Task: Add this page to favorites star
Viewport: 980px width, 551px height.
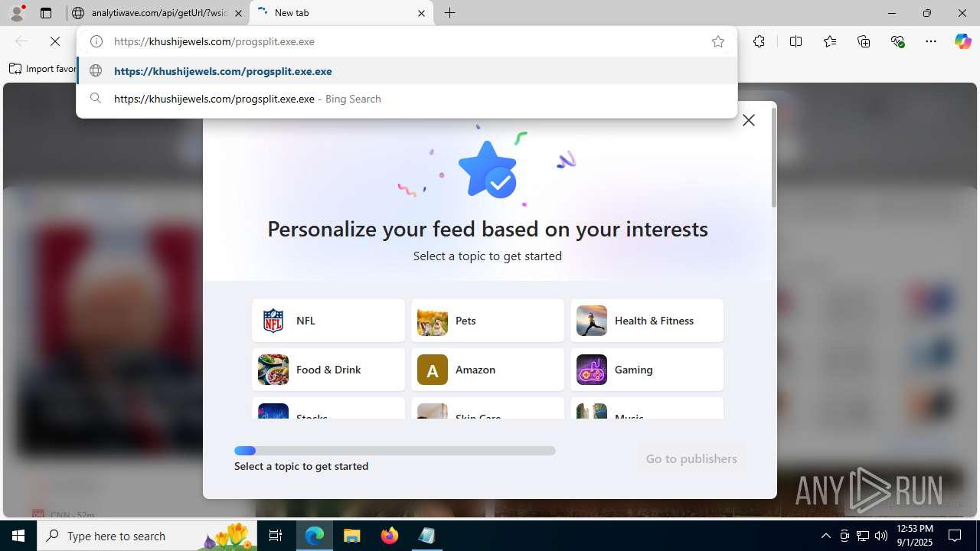Action: [717, 41]
